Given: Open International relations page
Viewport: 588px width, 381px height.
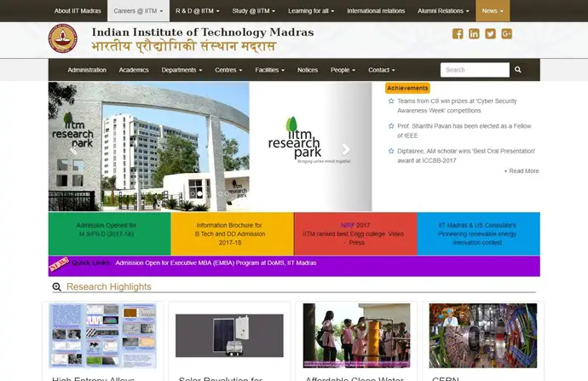Looking at the screenshot, I should 376,11.
